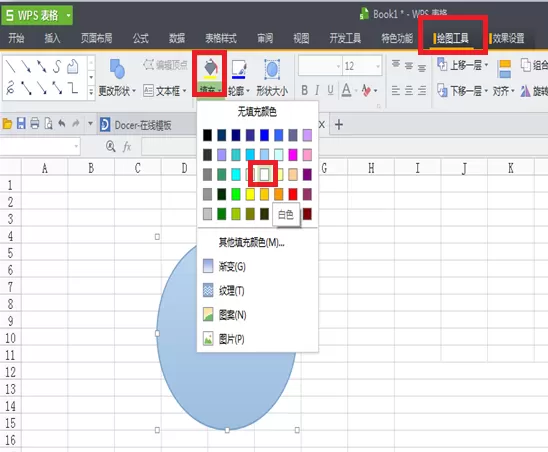Choose 无填充颜色 no fill option
Viewport: 548px width, 452px height.
click(257, 112)
